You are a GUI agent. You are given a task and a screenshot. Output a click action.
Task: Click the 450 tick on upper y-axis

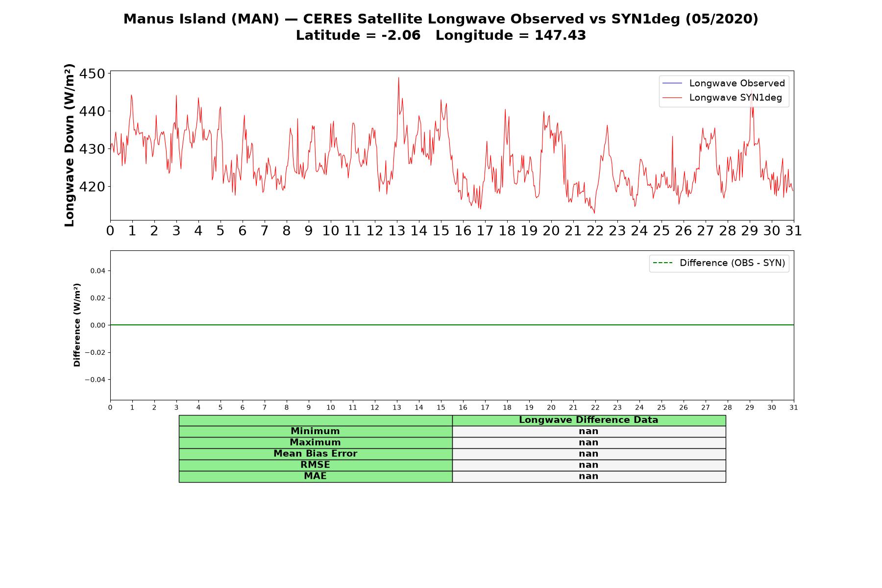coord(92,74)
